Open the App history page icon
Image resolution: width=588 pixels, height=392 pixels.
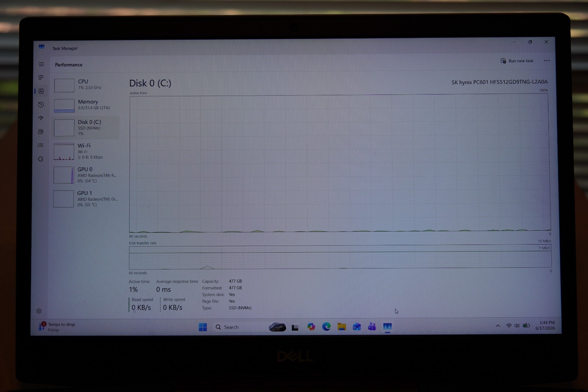[x=41, y=105]
